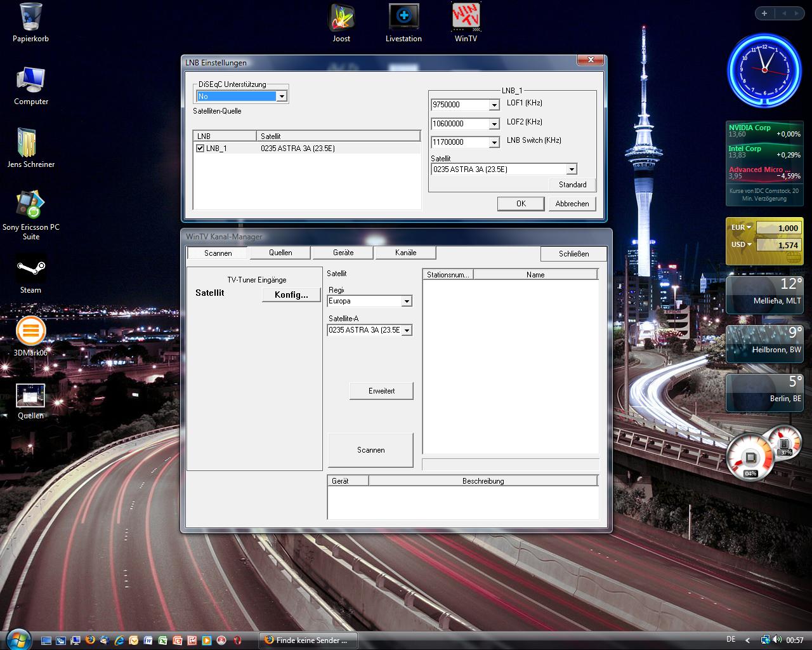Screen dimensions: 812x650
Task: Launch Microsoft Excel from quick launch
Action: pyautogui.click(x=162, y=640)
